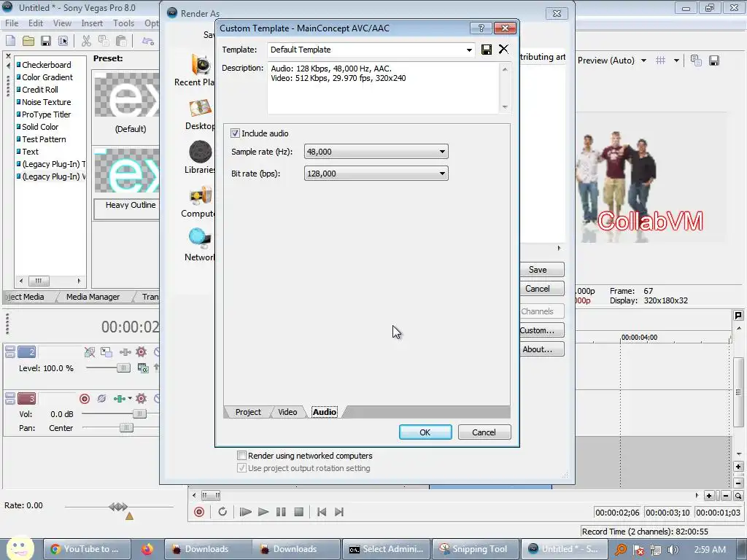Click the Paste clipboard icon in the toolbar
Image resolution: width=747 pixels, height=560 pixels.
point(121,41)
